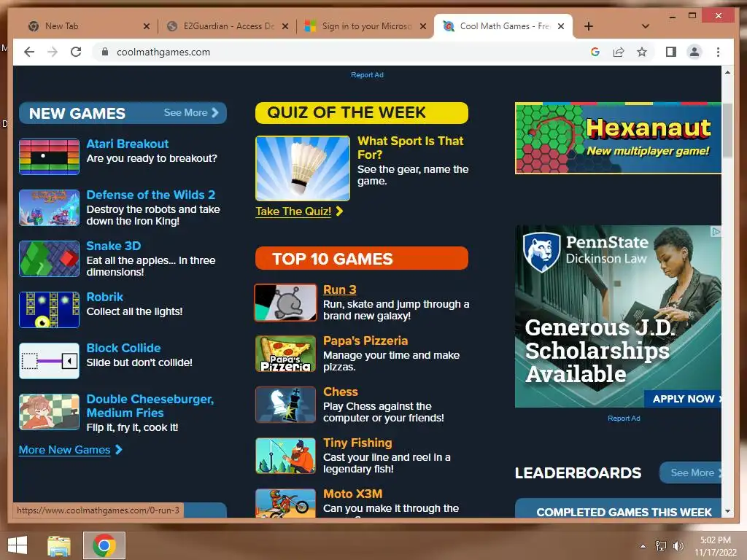Screen dimensions: 747x560
Task: Open the Windows Start button
Action: coord(18,545)
